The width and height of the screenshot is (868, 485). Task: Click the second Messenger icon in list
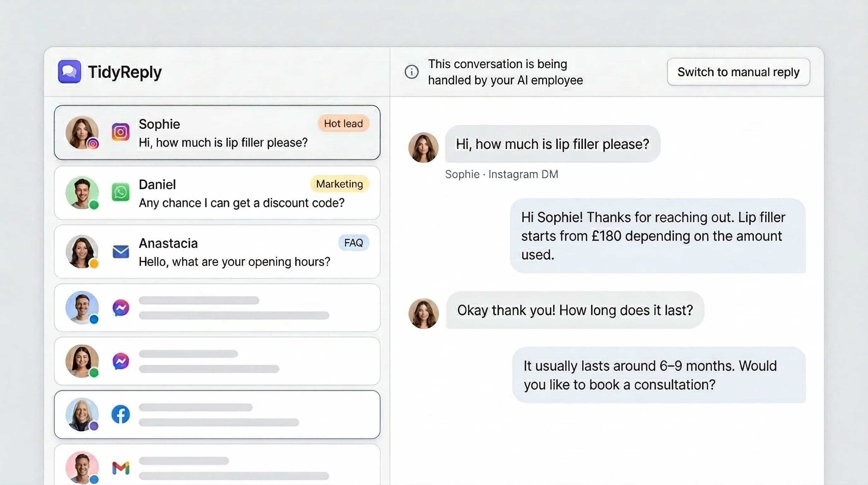click(x=120, y=361)
